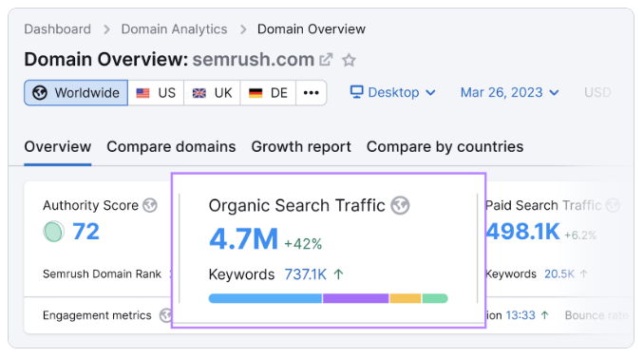Switch database to UK

click(212, 93)
